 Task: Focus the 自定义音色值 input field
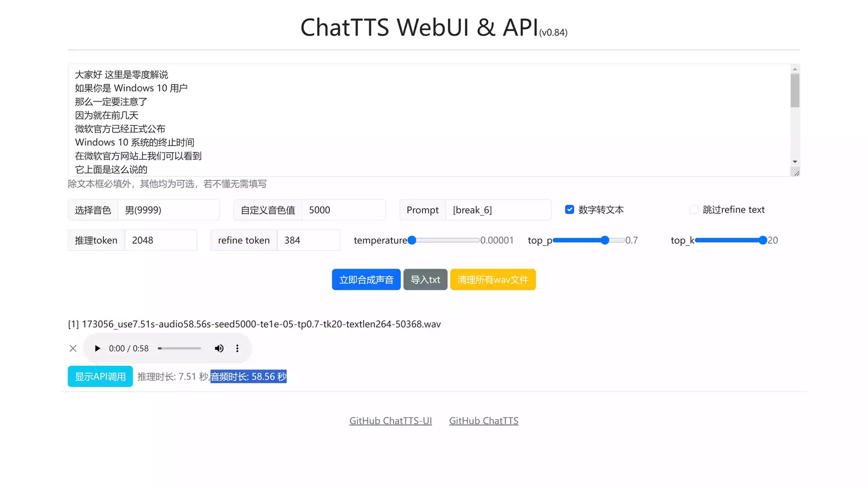343,210
